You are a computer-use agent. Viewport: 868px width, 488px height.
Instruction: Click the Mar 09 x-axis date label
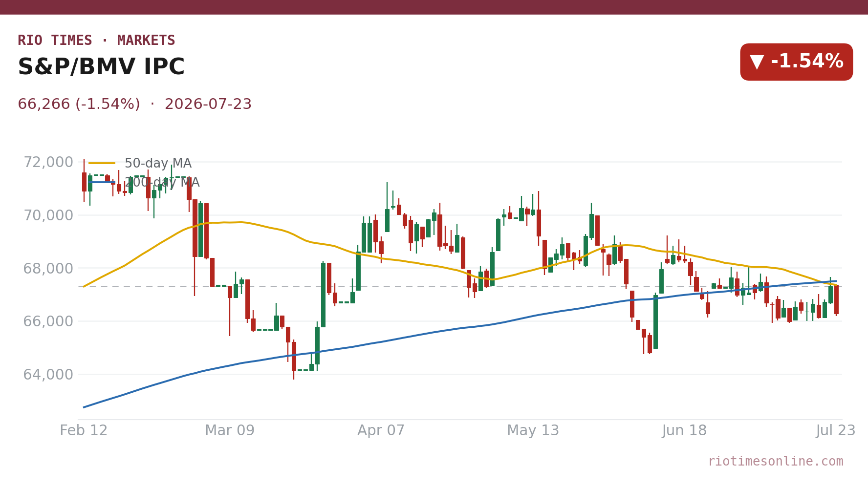(x=230, y=431)
